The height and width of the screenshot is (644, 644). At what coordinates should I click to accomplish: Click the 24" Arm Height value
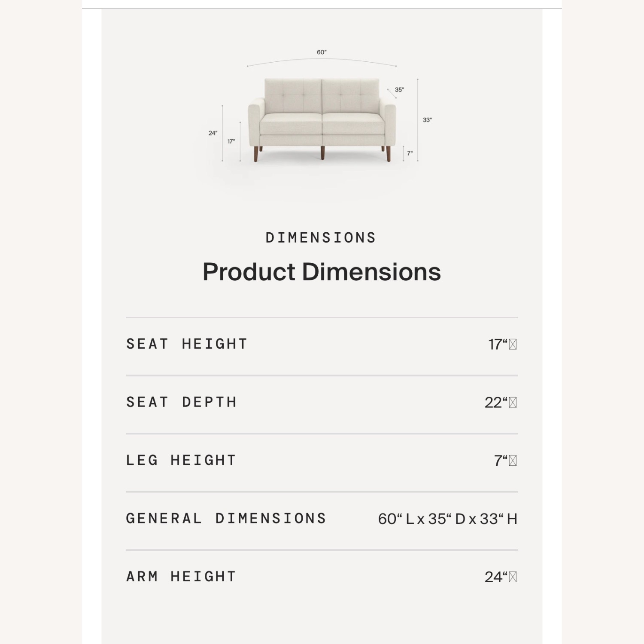click(x=500, y=577)
